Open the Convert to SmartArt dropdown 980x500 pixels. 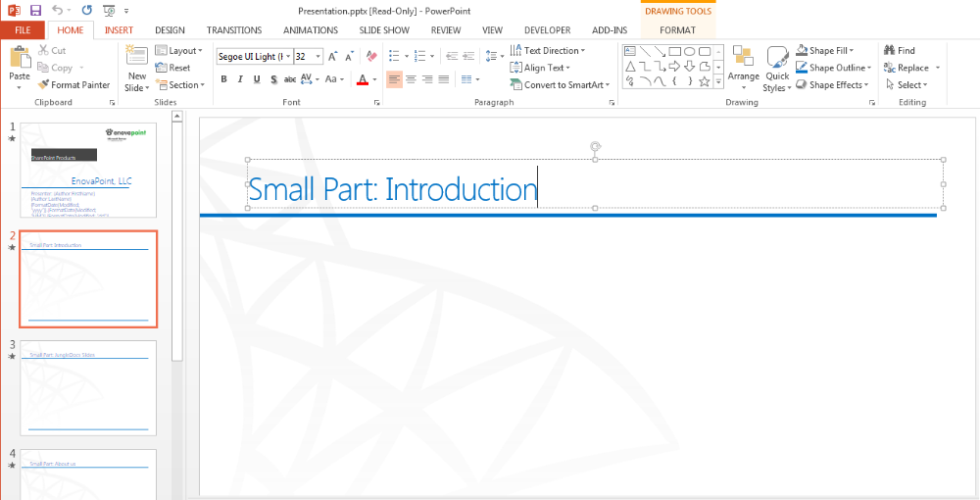561,85
